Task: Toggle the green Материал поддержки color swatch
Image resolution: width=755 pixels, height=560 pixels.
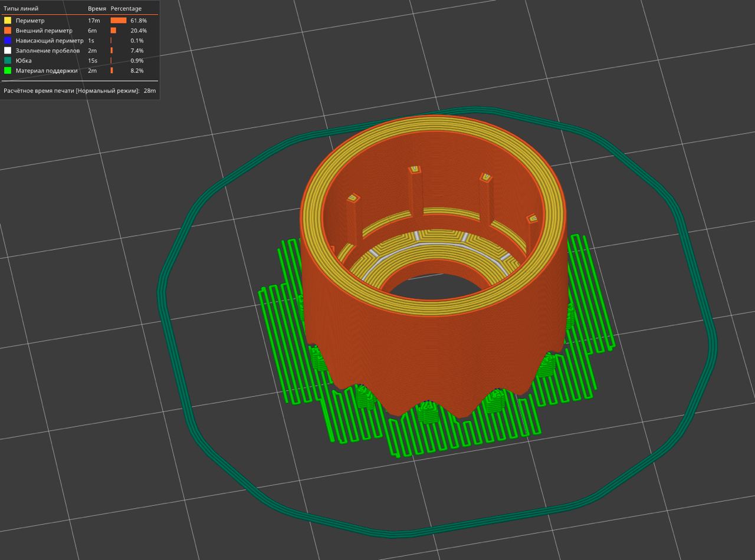Action: pyautogui.click(x=8, y=71)
